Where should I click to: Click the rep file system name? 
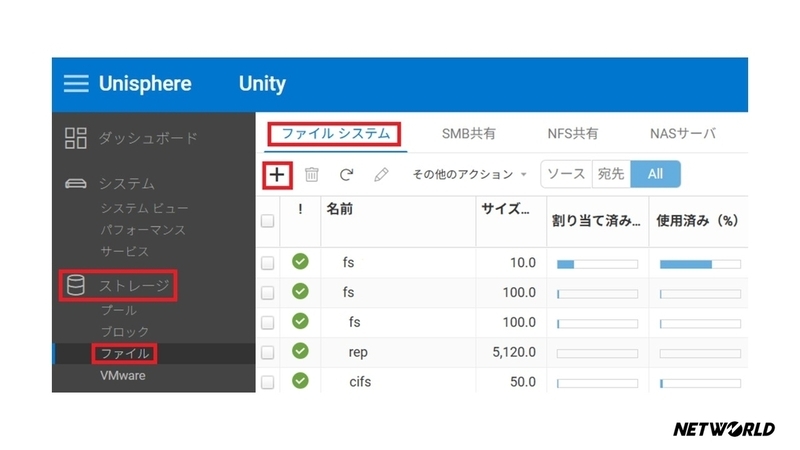(x=358, y=353)
